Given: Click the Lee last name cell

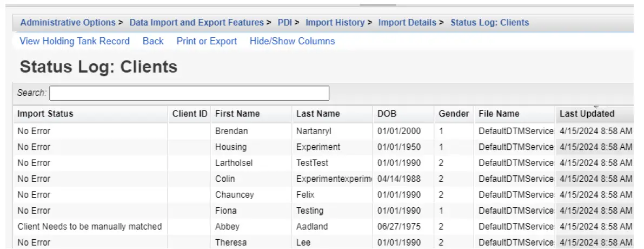Looking at the screenshot, I should [333, 243].
